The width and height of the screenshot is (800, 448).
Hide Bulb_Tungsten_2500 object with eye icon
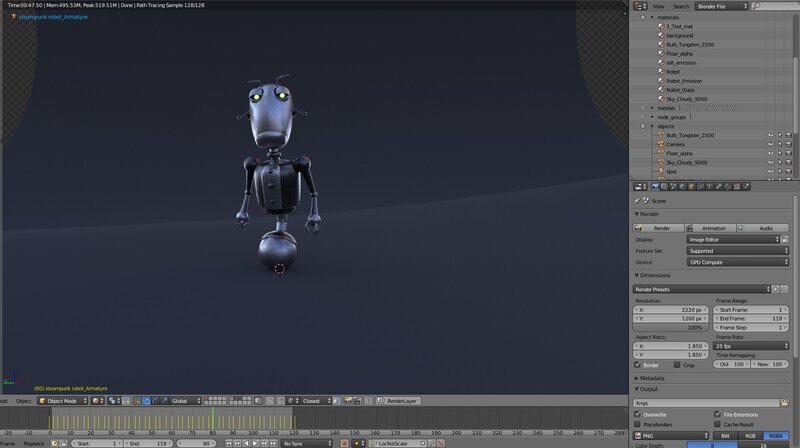click(x=770, y=135)
